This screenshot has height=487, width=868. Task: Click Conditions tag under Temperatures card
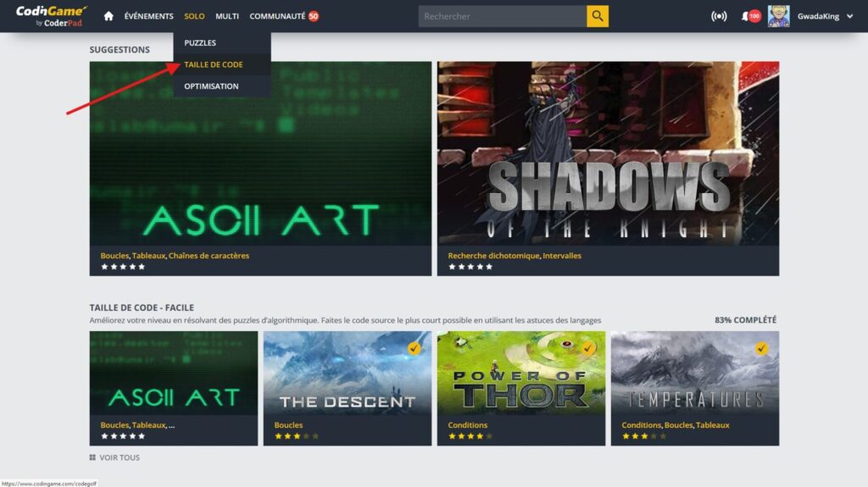(641, 425)
